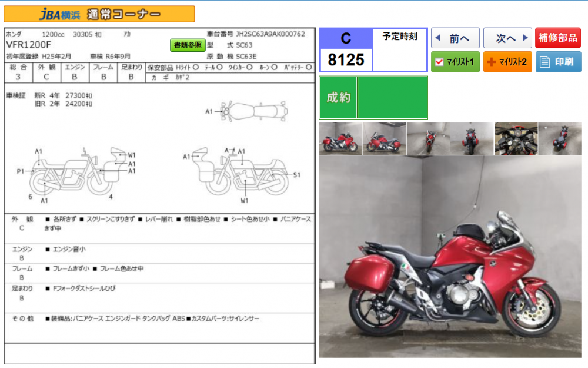Click the 原動機 SC63E text
This screenshot has width=588, height=368.
pyautogui.click(x=232, y=57)
